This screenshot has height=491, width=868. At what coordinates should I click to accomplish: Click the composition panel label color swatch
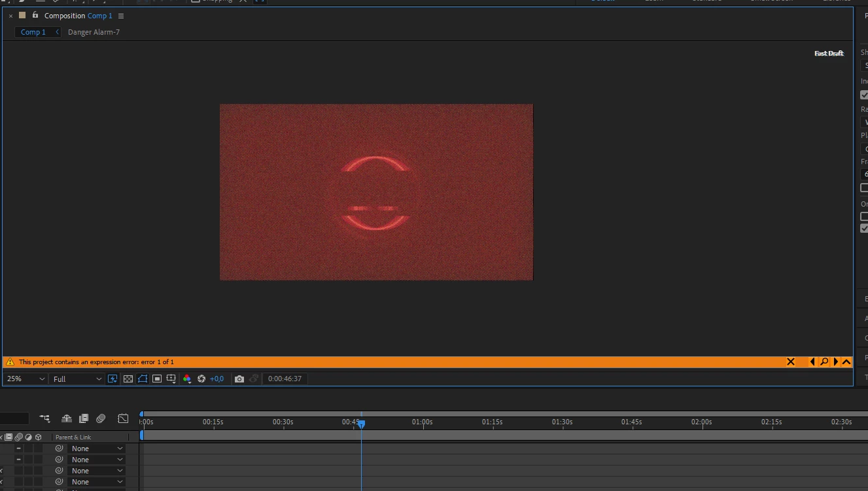[22, 15]
